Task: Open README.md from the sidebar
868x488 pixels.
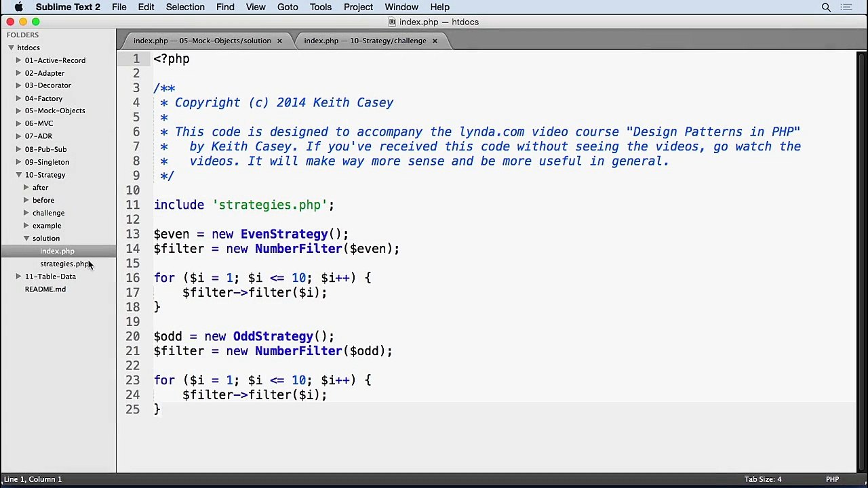Action: 45,289
